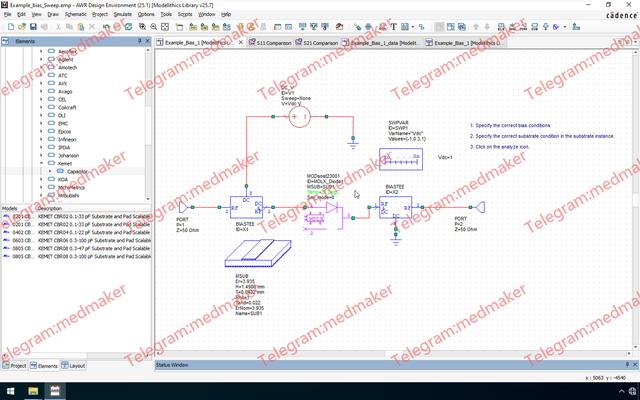Select the SWPVAR sweep block
Image resolution: width=640 pixels, height=400 pixels.
(x=401, y=159)
